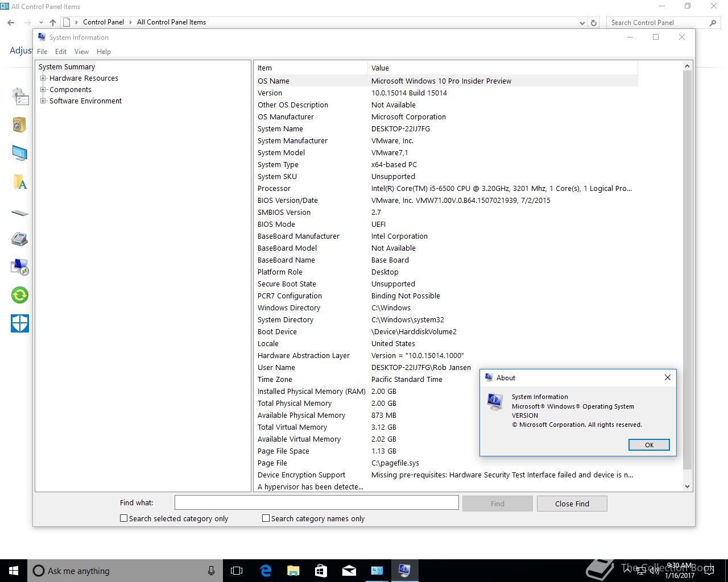Go back in Control Panel

click(11, 22)
